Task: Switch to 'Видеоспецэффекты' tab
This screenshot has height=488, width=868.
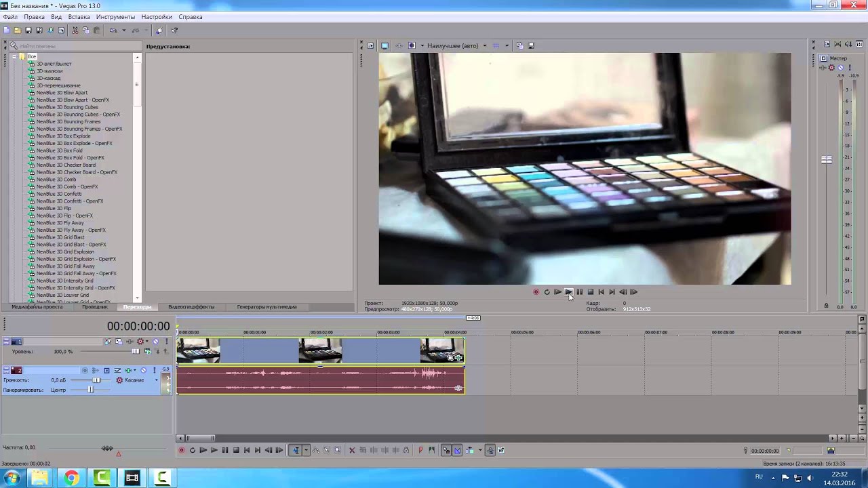Action: coord(191,307)
